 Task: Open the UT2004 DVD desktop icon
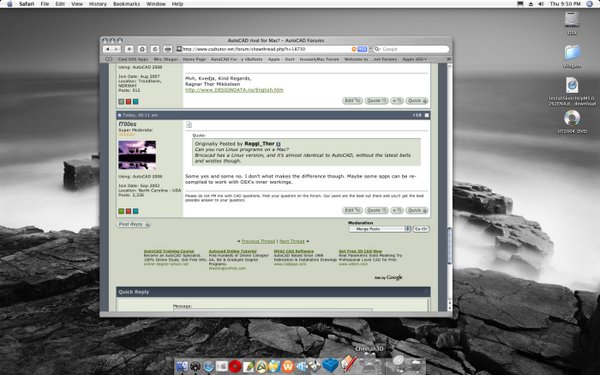coord(572,118)
